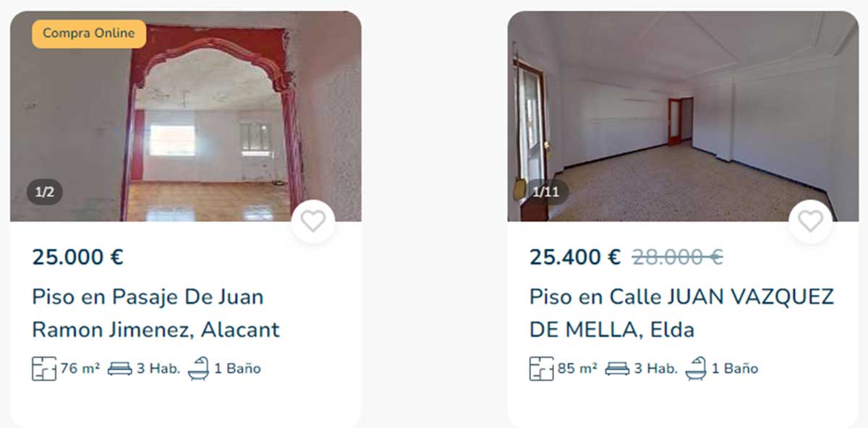This screenshot has height=428, width=868.
Task: Click the 1/2 photo counter
Action: point(45,192)
